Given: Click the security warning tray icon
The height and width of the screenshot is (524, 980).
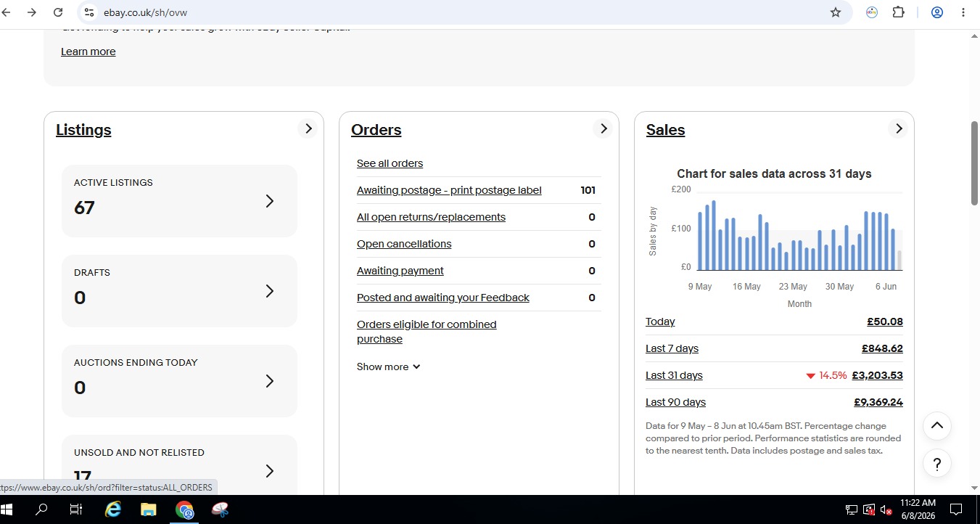Looking at the screenshot, I should click(x=869, y=509).
